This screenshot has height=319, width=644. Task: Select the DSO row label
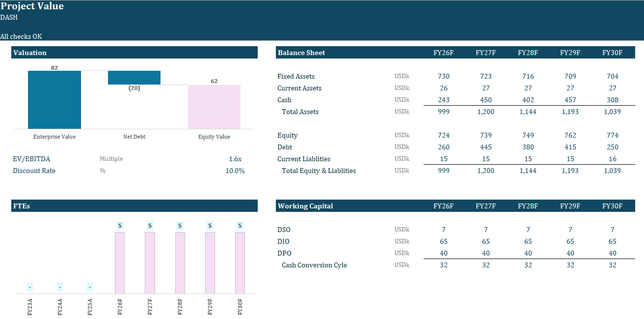[283, 229]
